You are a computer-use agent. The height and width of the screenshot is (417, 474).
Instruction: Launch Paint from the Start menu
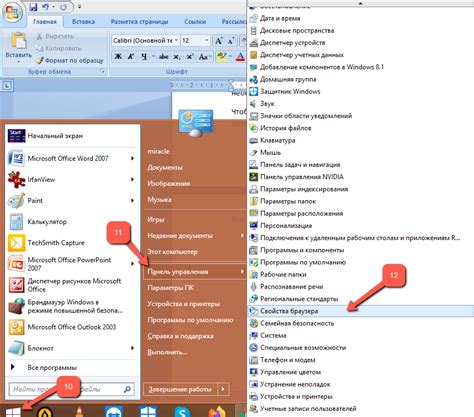coord(72,200)
